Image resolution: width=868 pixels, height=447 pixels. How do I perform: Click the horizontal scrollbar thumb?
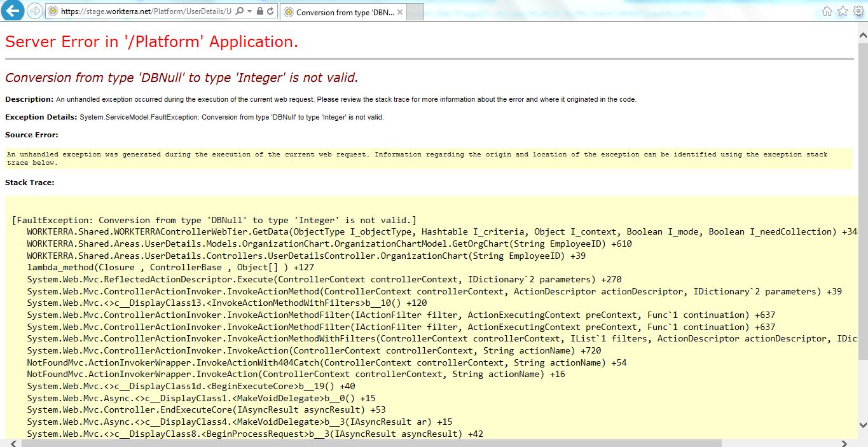click(369, 443)
